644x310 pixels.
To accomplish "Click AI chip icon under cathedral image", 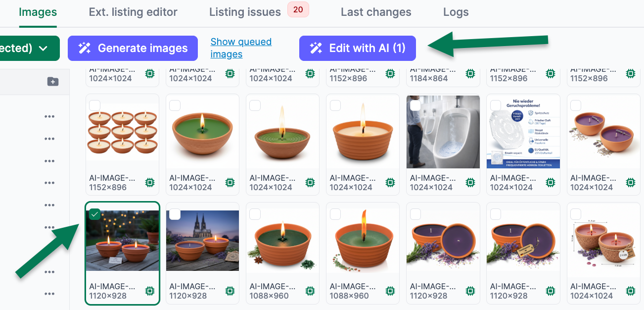I will pos(230,291).
